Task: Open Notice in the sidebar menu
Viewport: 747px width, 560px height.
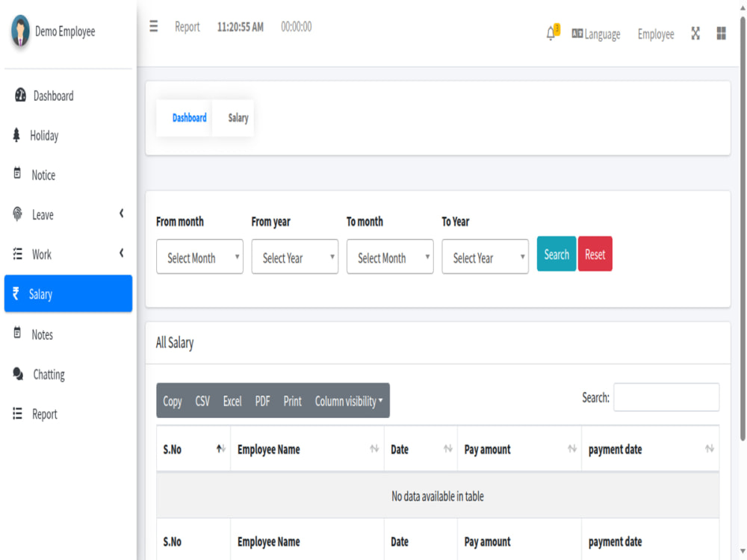Action: (x=68, y=175)
